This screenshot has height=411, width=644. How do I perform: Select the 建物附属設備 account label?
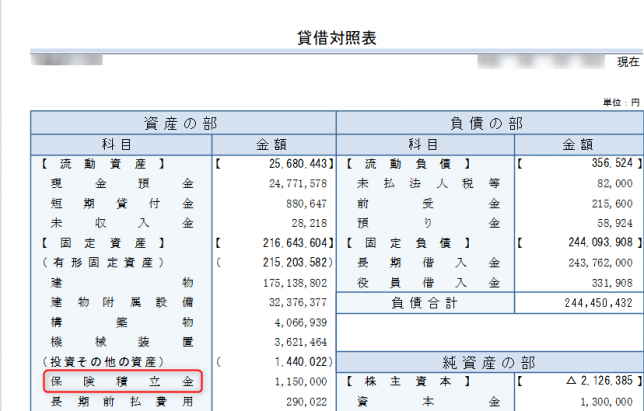point(122,302)
